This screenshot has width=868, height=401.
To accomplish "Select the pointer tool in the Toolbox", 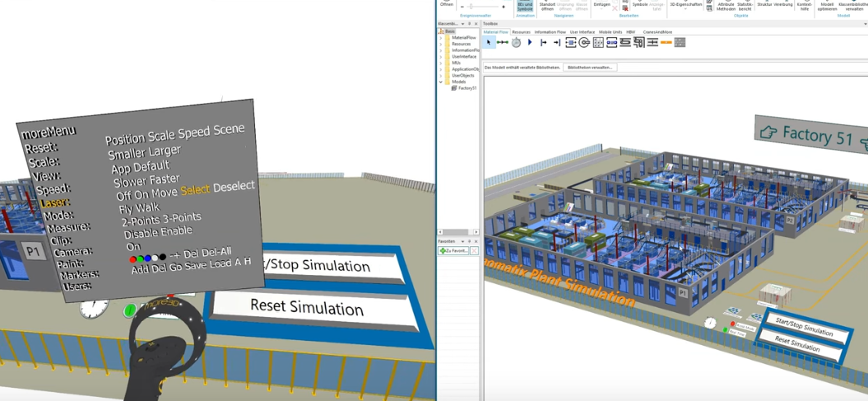I will pyautogui.click(x=489, y=42).
